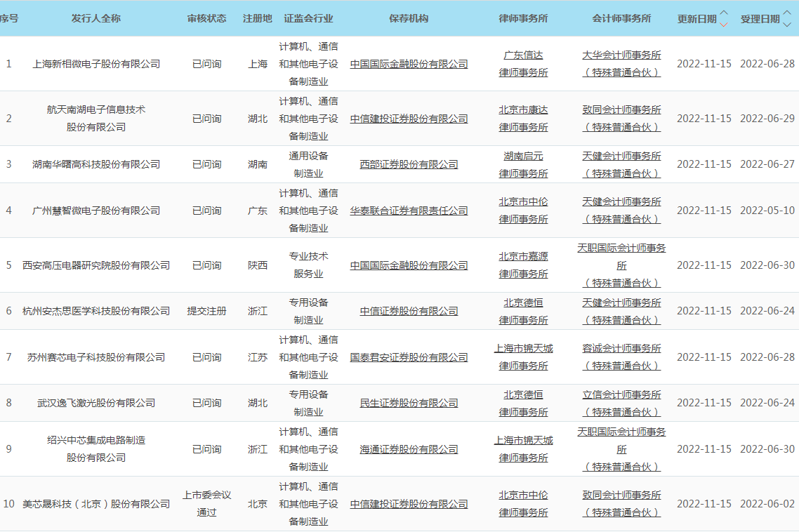This screenshot has height=532, width=799.
Task: Click 中信证券股份有限公司 sponsor link
Action: pyautogui.click(x=409, y=311)
